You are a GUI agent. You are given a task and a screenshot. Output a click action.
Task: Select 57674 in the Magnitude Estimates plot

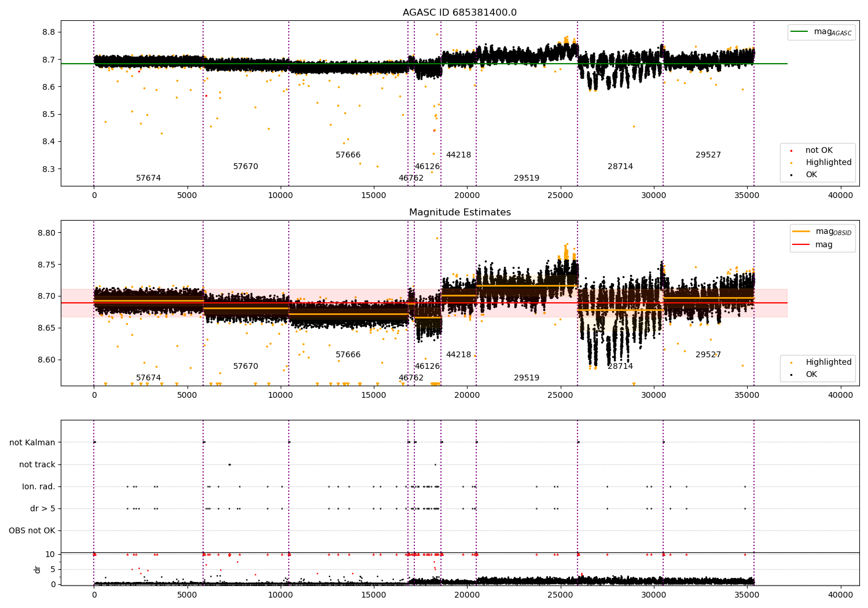(148, 378)
